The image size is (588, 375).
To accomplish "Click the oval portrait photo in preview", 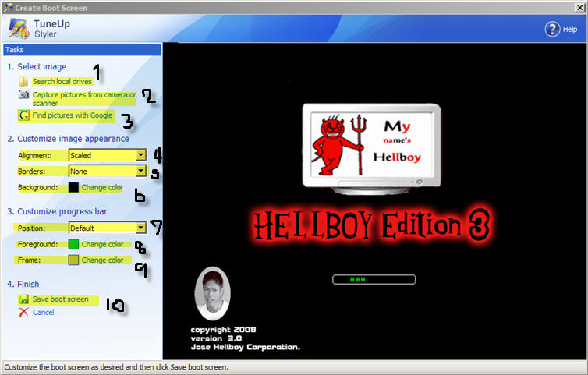I will (x=213, y=294).
